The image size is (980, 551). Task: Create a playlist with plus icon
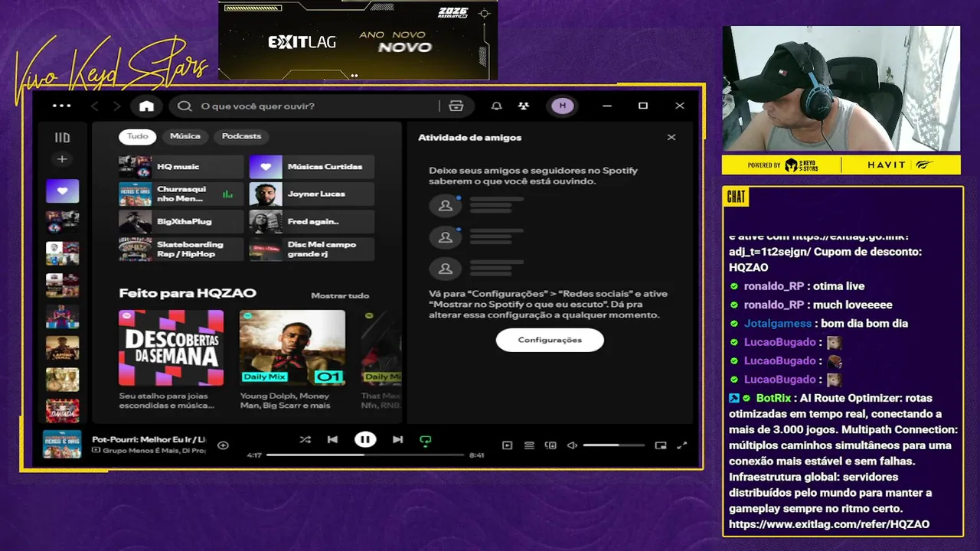click(62, 159)
